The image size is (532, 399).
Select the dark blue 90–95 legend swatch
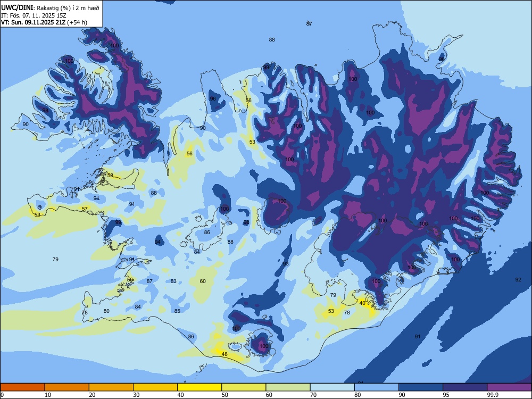(421, 387)
